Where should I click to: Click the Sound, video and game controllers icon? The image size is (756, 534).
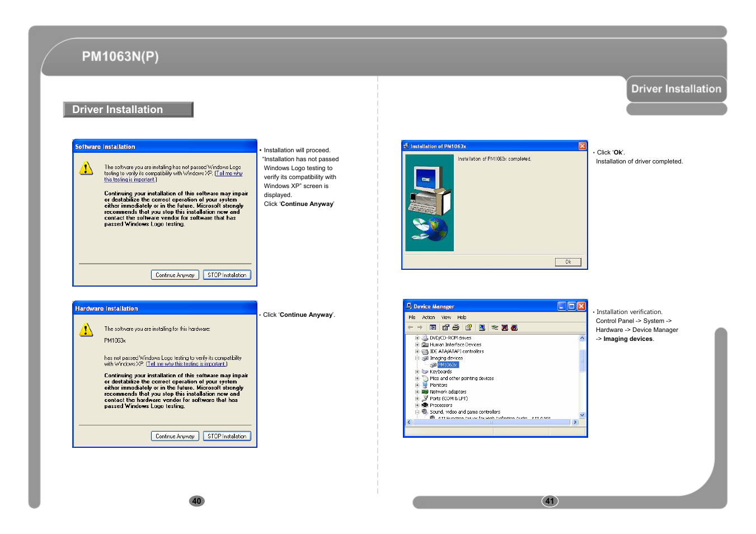pos(425,411)
